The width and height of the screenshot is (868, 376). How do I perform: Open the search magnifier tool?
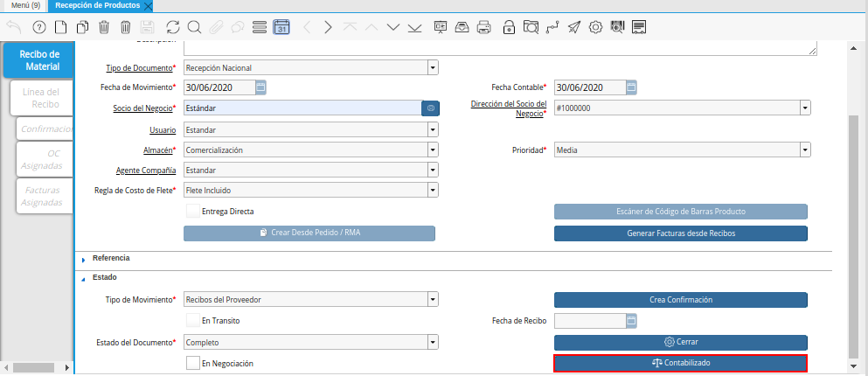point(194,27)
